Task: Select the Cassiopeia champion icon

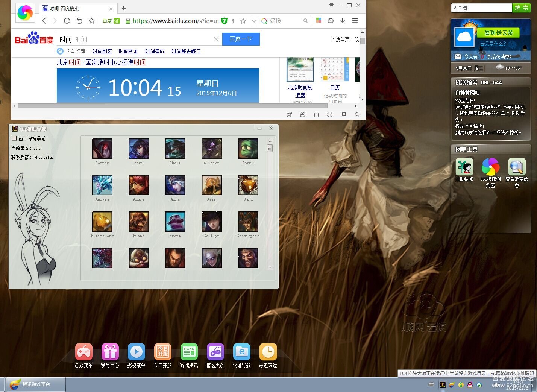Action: (248, 222)
